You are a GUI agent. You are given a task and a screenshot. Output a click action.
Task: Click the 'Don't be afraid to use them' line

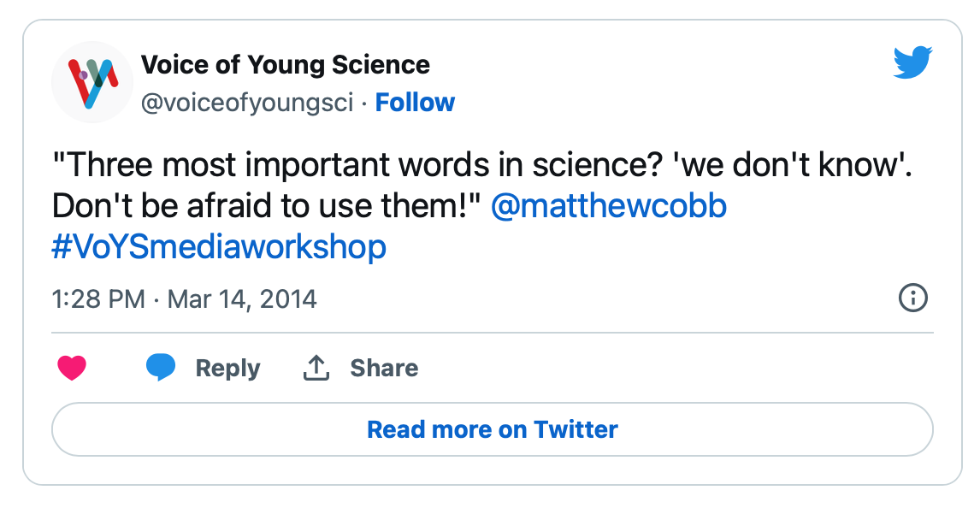pos(266,205)
